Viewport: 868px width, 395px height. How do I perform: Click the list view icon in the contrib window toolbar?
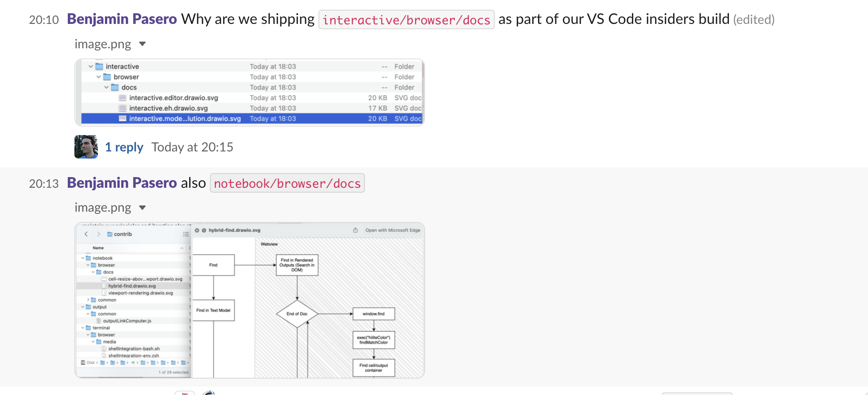(186, 234)
